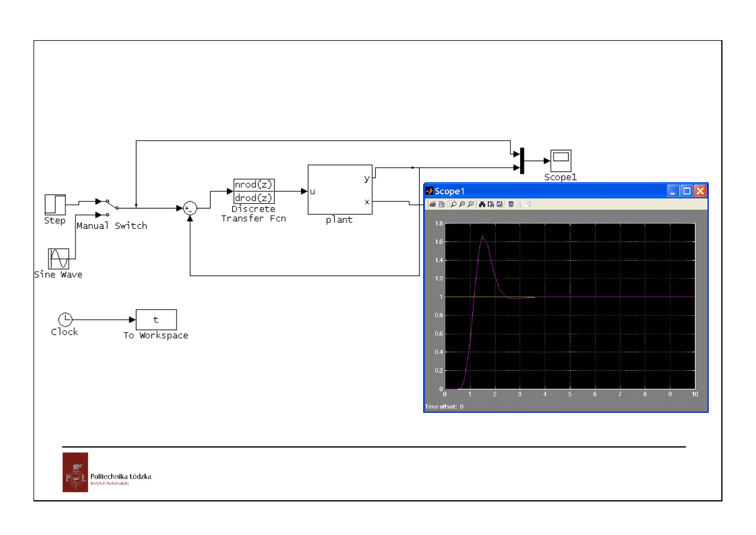756x535 pixels.
Task: Click the Discrete Transfer Fcn block
Action: (x=254, y=192)
